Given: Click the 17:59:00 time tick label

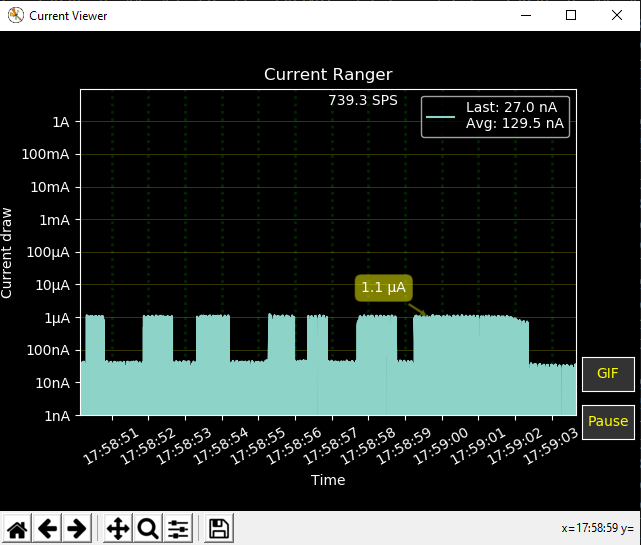Looking at the screenshot, I should point(440,446).
